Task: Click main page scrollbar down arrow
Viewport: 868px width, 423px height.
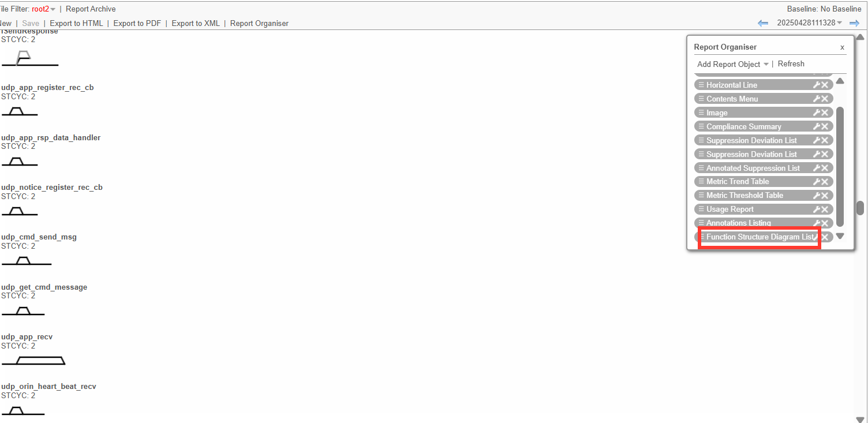Action: click(860, 419)
